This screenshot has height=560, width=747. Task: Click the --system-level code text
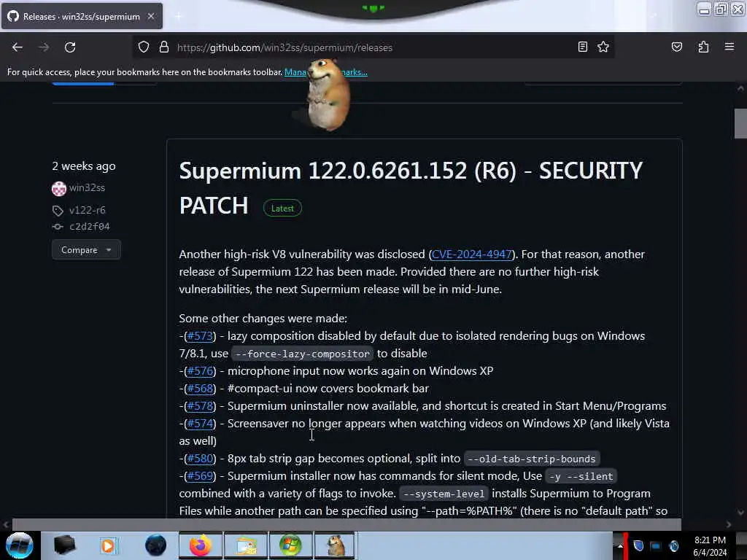pos(444,494)
